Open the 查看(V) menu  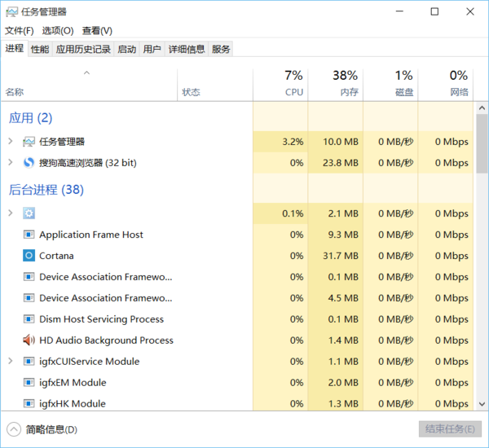click(97, 31)
